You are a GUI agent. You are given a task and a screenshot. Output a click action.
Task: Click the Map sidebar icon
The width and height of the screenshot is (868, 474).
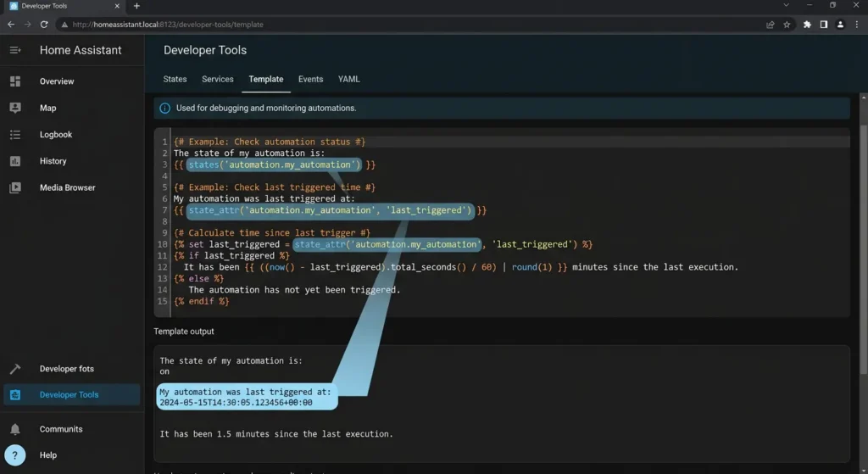click(15, 108)
